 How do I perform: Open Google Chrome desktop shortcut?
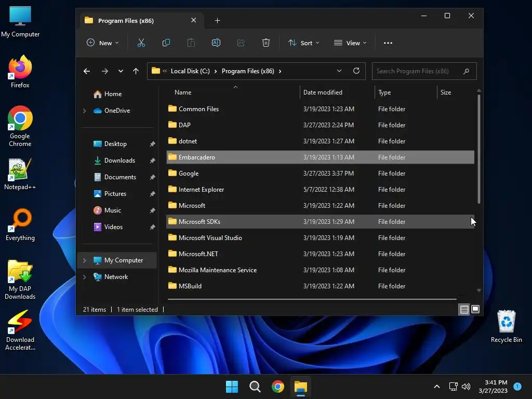pyautogui.click(x=20, y=126)
